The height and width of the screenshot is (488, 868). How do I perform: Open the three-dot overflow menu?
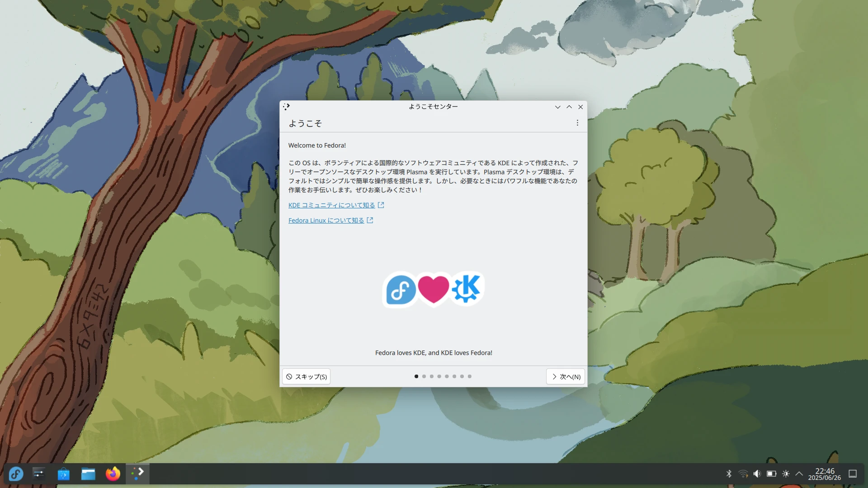click(x=577, y=123)
